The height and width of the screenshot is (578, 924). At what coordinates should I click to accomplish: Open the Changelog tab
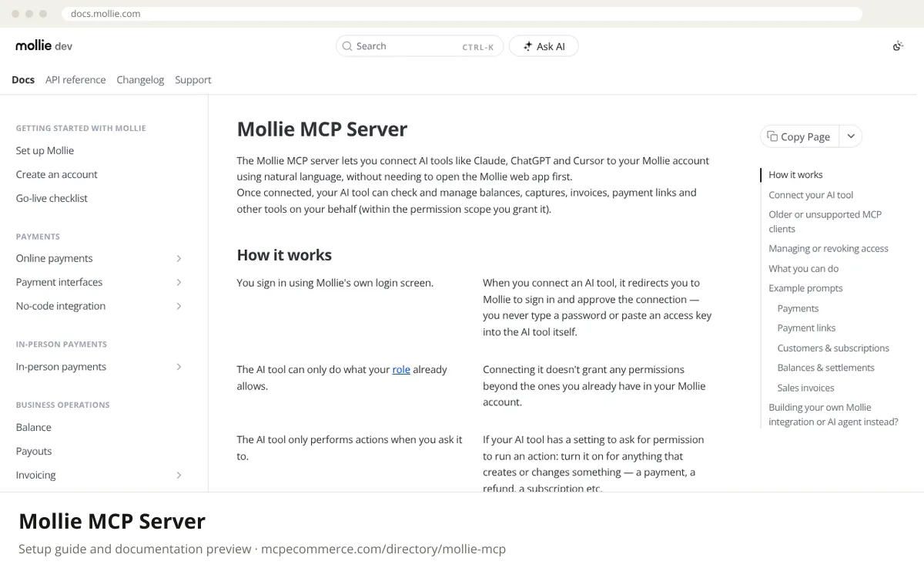(x=140, y=79)
